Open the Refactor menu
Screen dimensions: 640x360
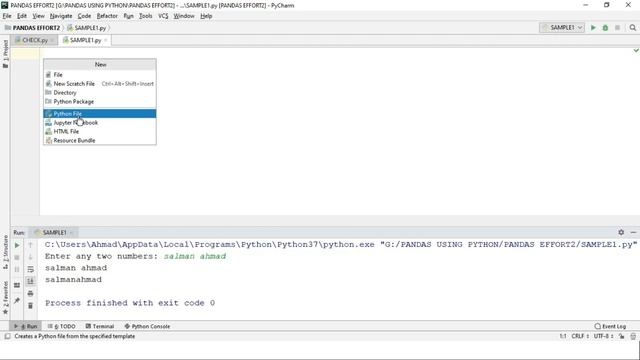click(107, 16)
